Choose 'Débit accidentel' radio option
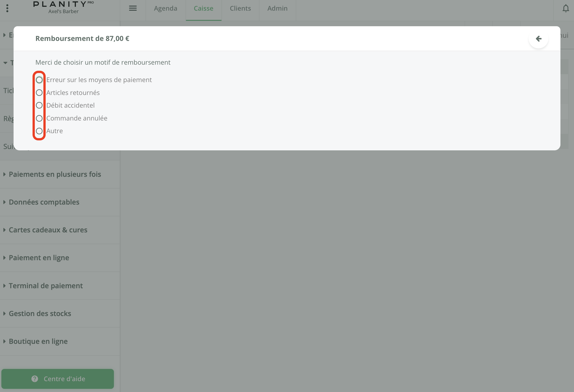Screen dimensions: 574x392 pyautogui.click(x=39, y=106)
